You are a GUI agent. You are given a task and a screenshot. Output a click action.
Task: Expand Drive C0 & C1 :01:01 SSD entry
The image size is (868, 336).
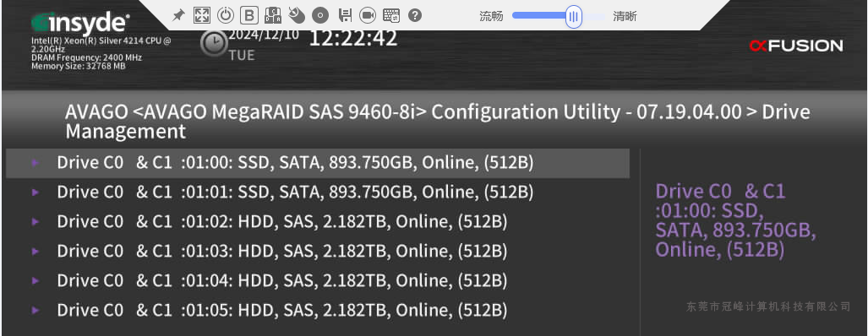[317, 192]
